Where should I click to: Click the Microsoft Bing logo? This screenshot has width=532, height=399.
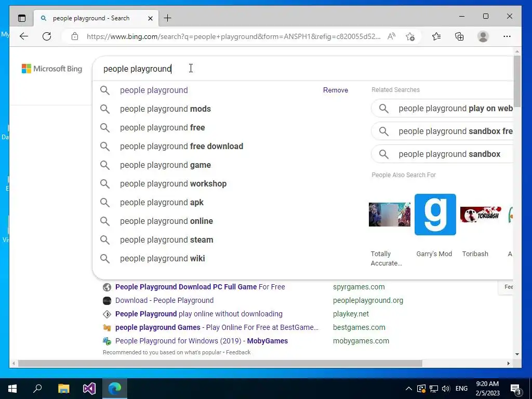(52, 69)
